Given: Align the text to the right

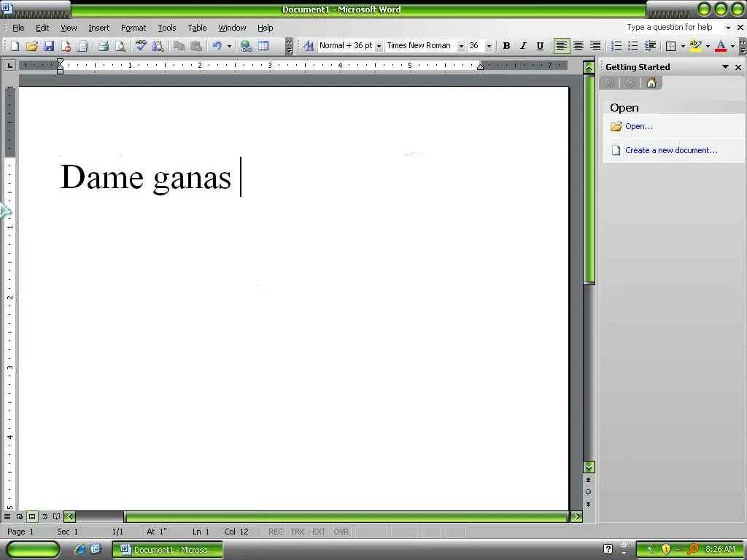Looking at the screenshot, I should [595, 46].
